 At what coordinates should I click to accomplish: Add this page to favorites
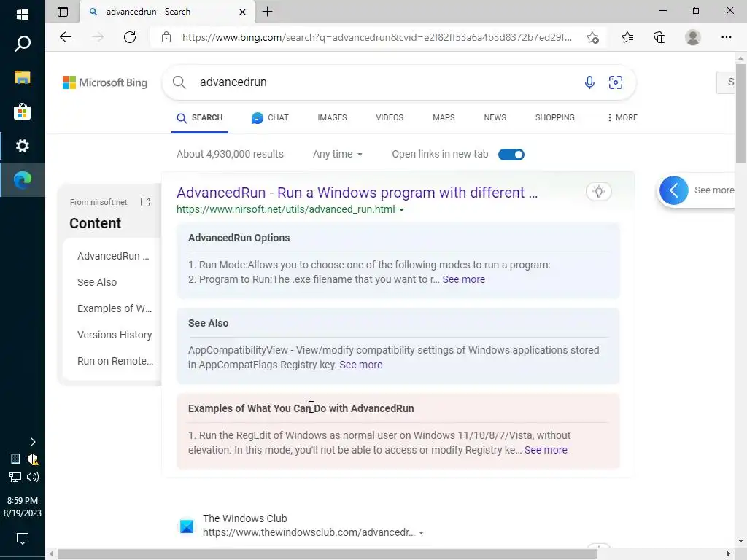(x=592, y=38)
